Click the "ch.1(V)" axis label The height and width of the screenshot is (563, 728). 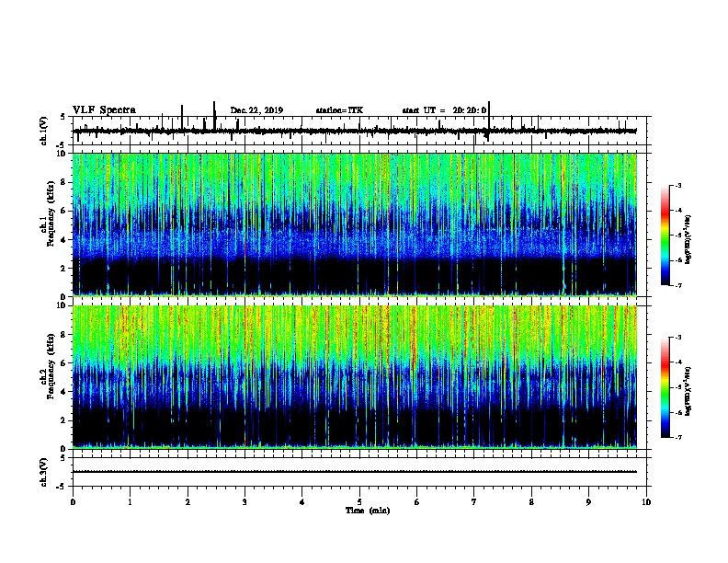click(43, 131)
